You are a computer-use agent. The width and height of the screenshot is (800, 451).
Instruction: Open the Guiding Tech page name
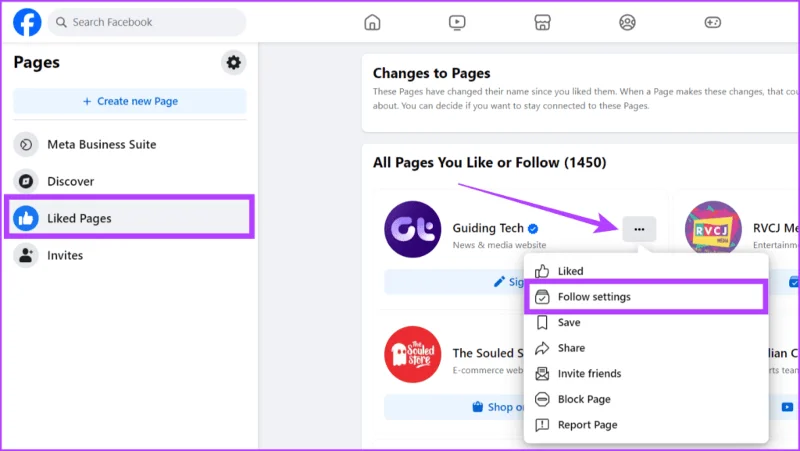coord(488,228)
